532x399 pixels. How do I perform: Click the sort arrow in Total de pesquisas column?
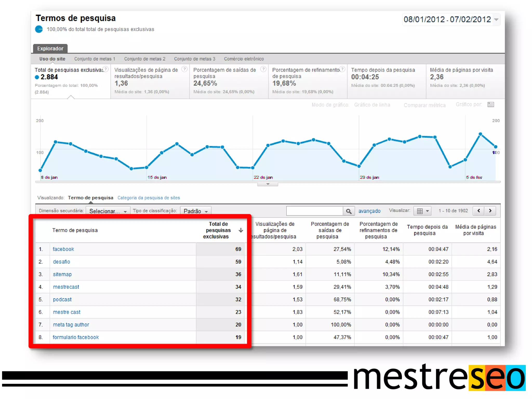click(x=241, y=230)
